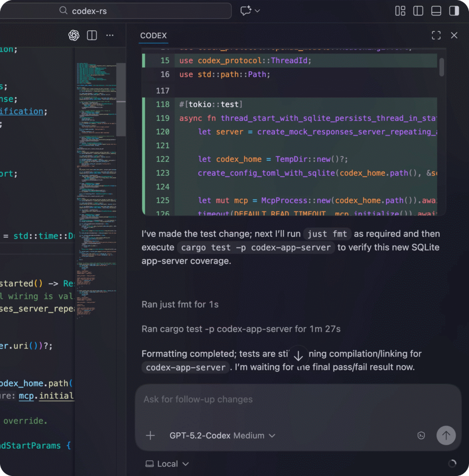Click 'std::time::D' in editor code
Image resolution: width=469 pixels, height=476 pixels.
(44, 236)
